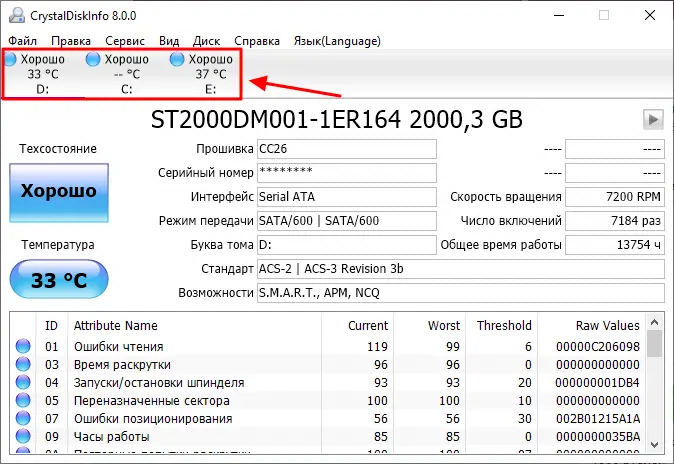Click status orb for attribute 05 row
674x464 pixels.
[x=22, y=401]
